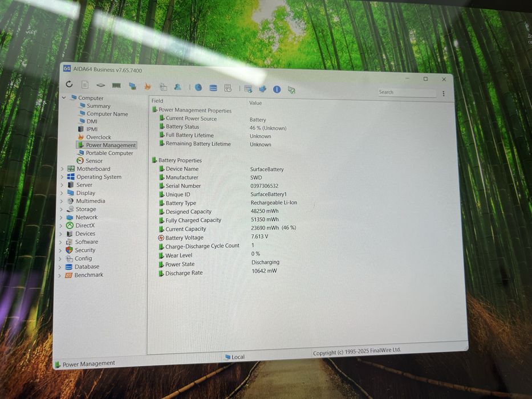532x399 pixels.
Task: Open the three-dot menu beside Search
Action: pyautogui.click(x=443, y=93)
